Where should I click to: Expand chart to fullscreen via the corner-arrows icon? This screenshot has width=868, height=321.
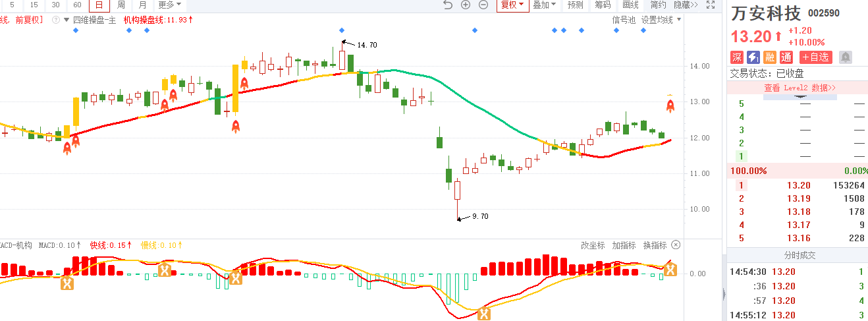pos(711,5)
